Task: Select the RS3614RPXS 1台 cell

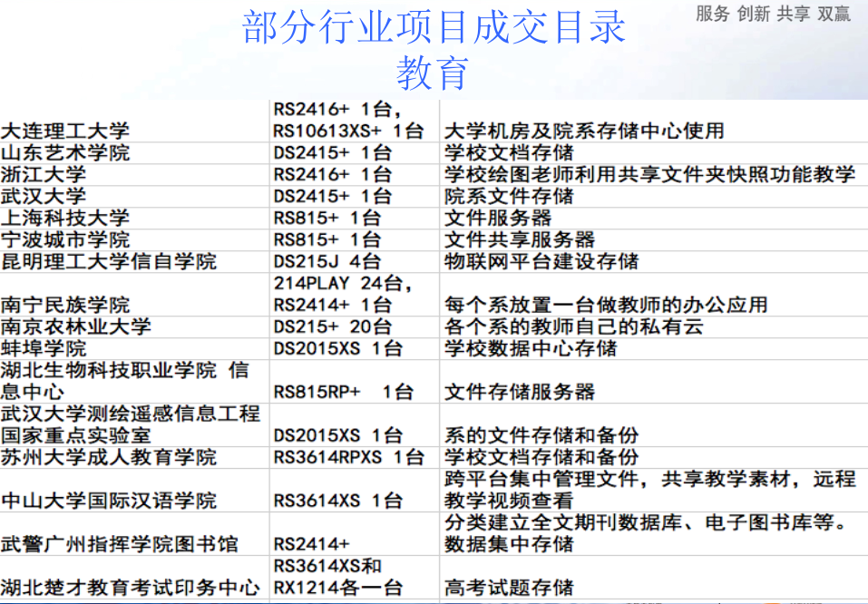Action: 348,456
